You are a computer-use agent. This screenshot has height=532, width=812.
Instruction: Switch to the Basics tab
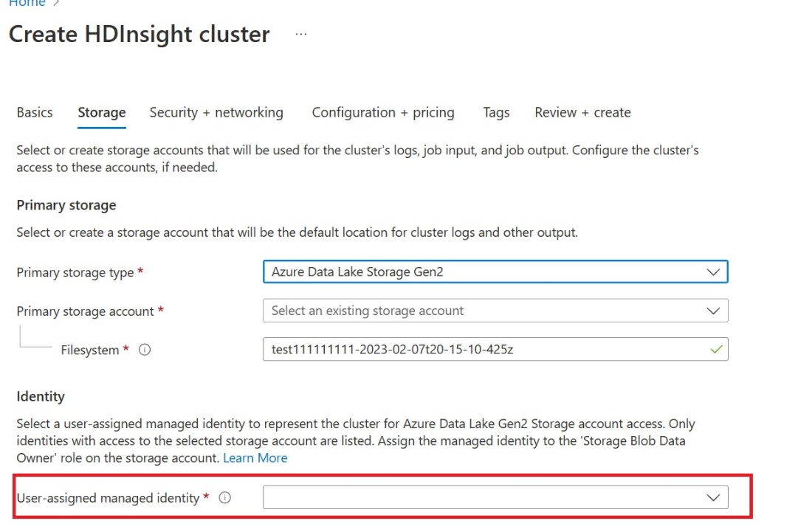[x=35, y=112]
